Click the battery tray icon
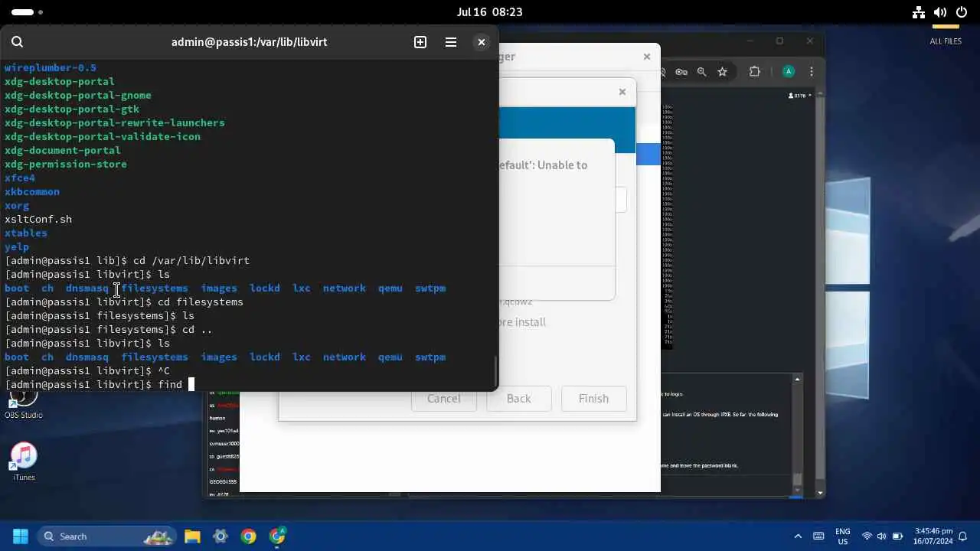This screenshot has width=980, height=551. click(x=897, y=536)
